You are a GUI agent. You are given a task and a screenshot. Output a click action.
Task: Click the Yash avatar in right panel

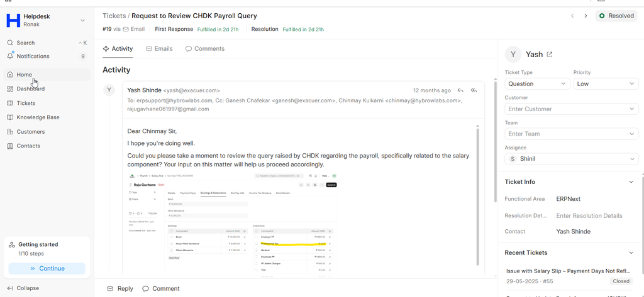(x=513, y=54)
